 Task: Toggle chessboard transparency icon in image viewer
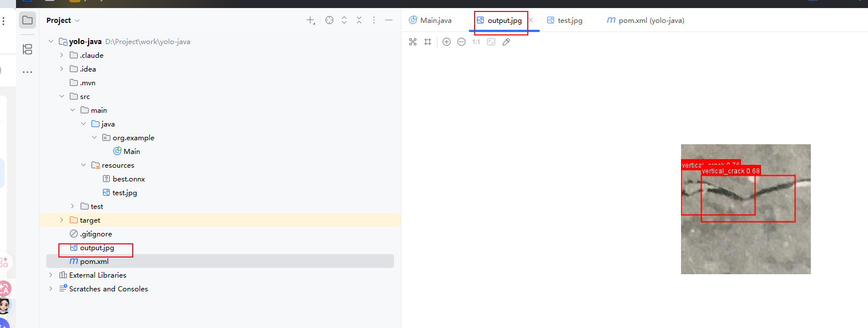pos(413,42)
